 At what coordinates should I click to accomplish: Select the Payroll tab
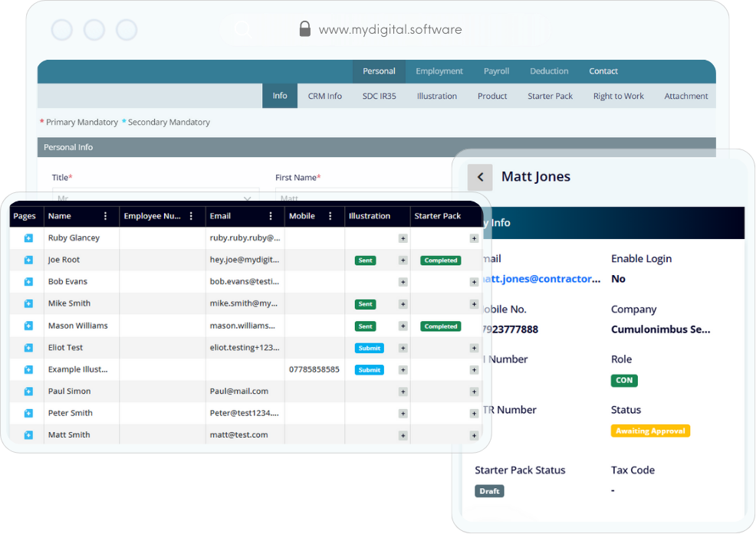[496, 71]
